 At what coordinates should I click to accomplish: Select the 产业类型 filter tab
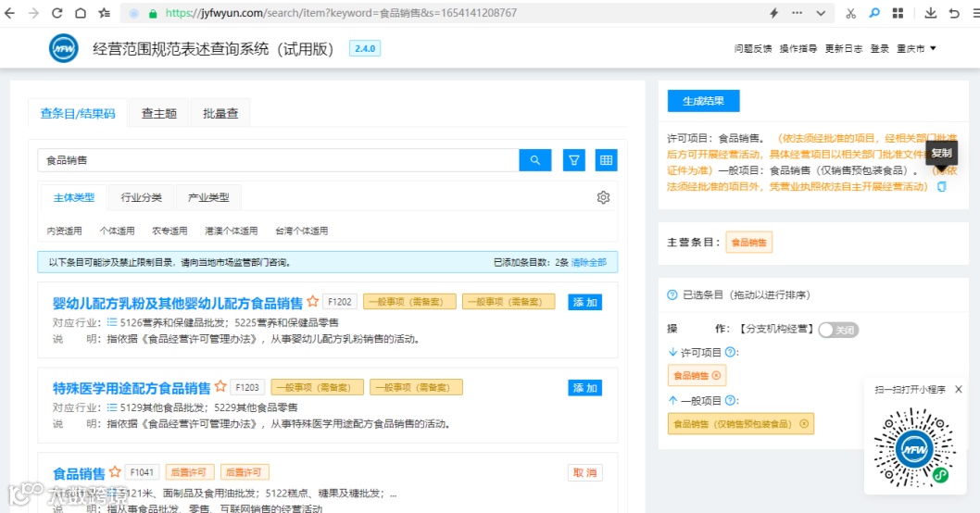tap(208, 197)
